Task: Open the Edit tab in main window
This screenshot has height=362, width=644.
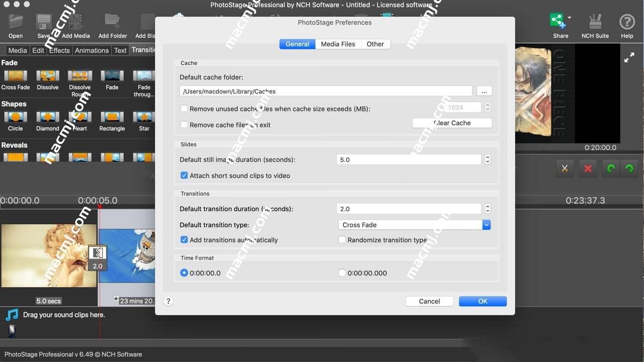Action: coord(38,50)
